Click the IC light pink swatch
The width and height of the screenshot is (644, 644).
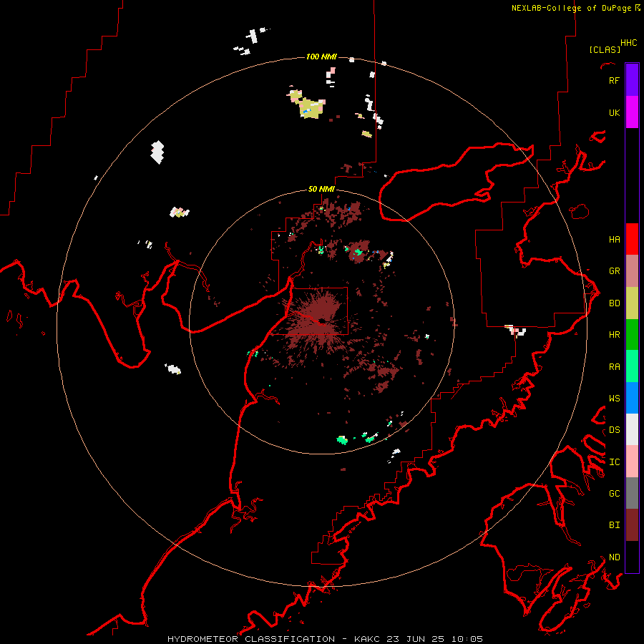click(x=632, y=462)
